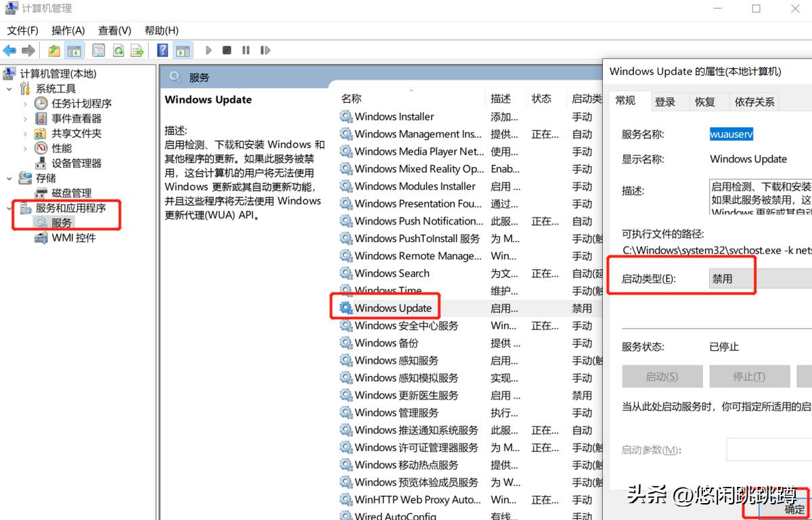Click the back navigation arrow icon
Viewport: 812px width, 520px height.
9,49
